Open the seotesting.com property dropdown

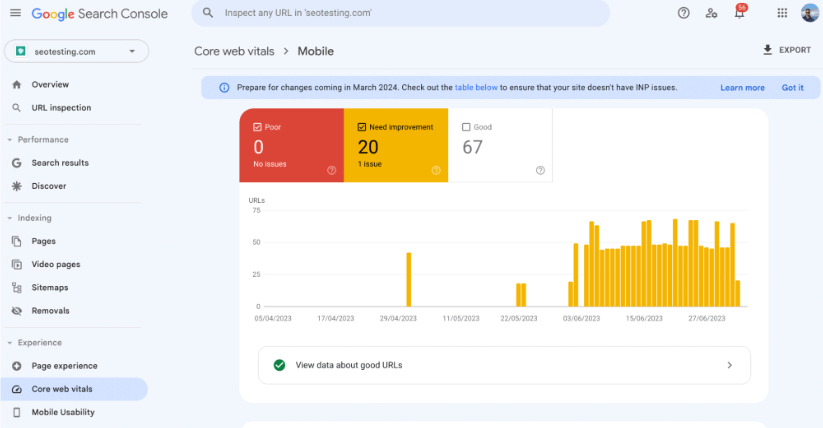pos(77,51)
